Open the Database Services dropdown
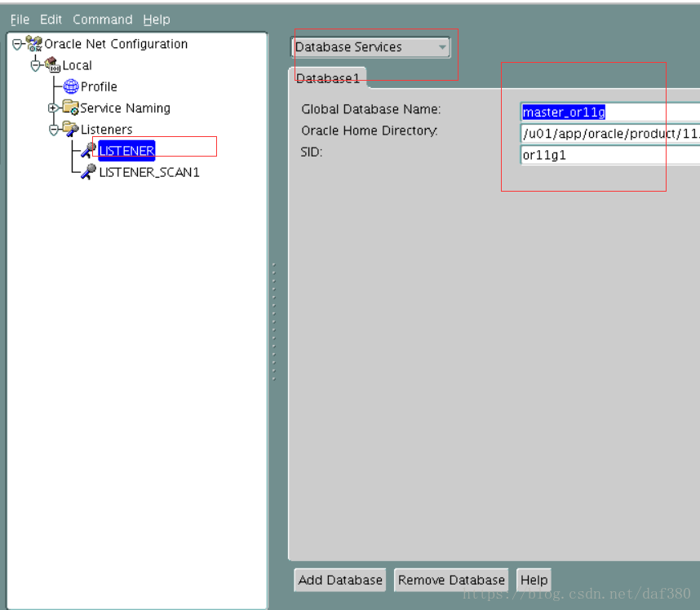The image size is (700, 610). click(370, 46)
